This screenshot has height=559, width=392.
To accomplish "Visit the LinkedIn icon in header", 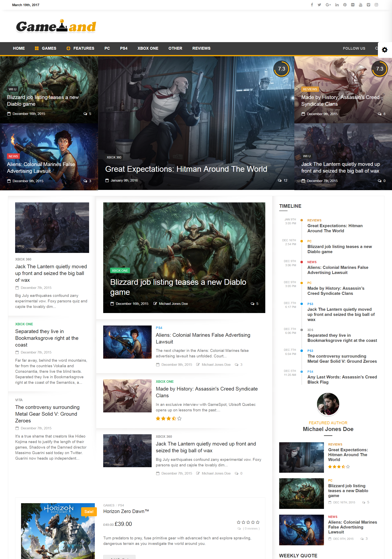I will point(337,5).
